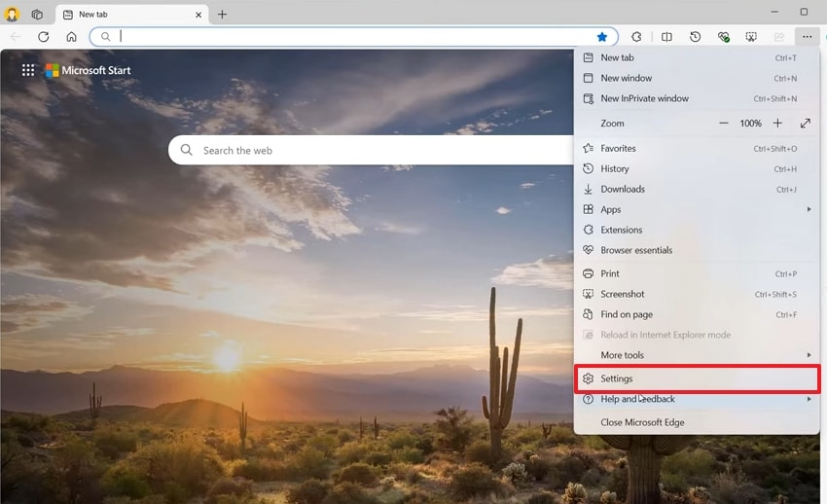
Task: Expand the Help and feedback submenu
Action: point(697,399)
